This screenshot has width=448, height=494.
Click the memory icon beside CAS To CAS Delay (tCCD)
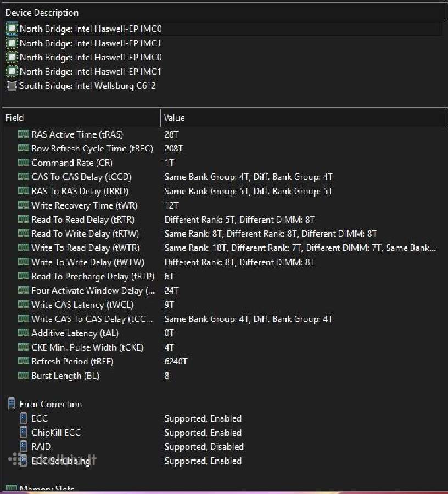click(23, 177)
